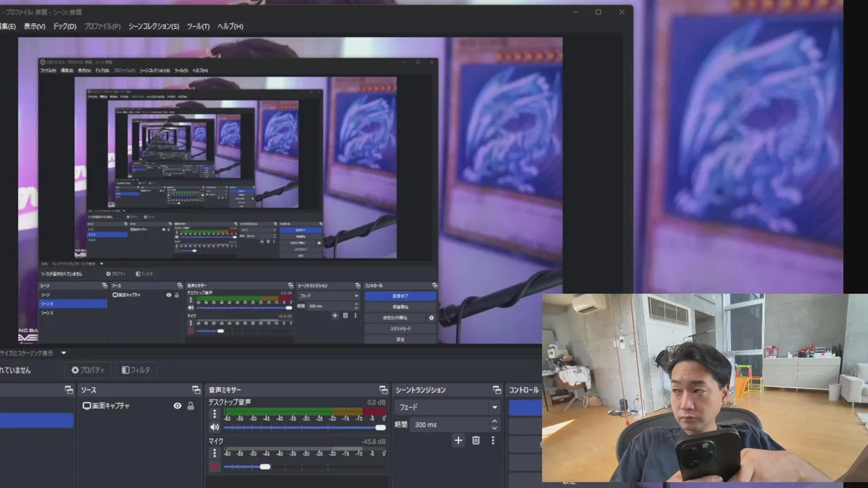The image size is (868, 488).
Task: Click スタジオモード button in the largest nested preview
Action: (400, 329)
